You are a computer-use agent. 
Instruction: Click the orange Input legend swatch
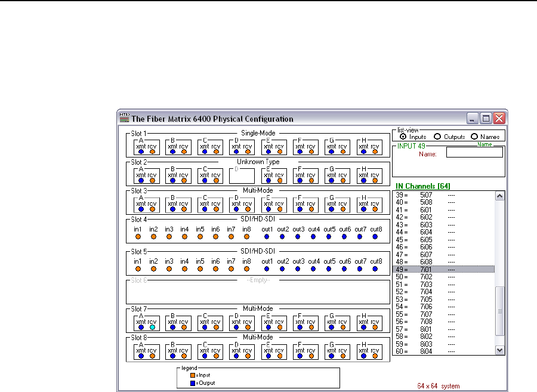(193, 375)
